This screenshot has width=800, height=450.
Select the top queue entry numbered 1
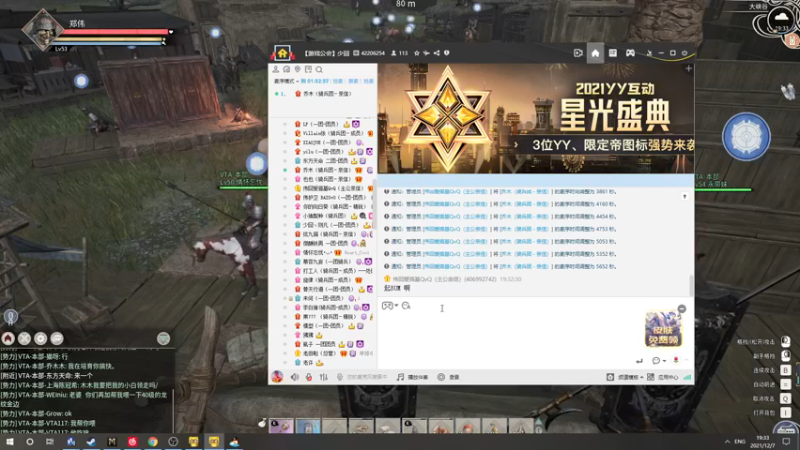pos(314,94)
